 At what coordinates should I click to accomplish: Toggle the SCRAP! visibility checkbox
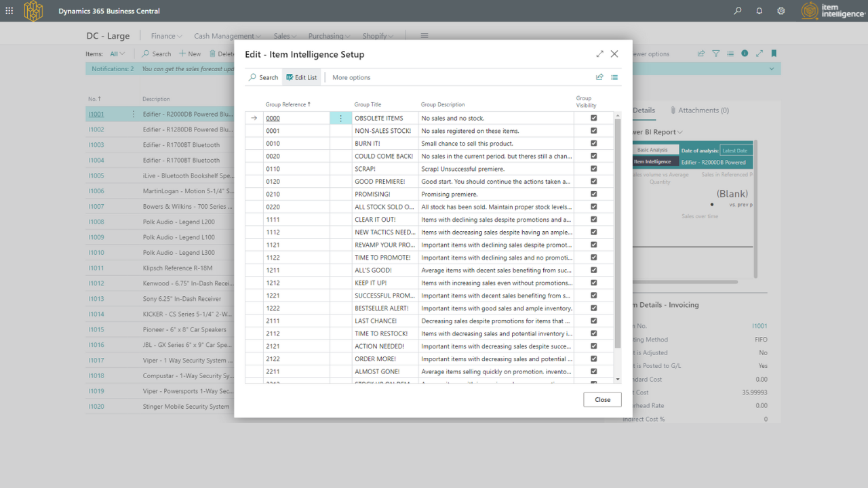pyautogui.click(x=594, y=169)
